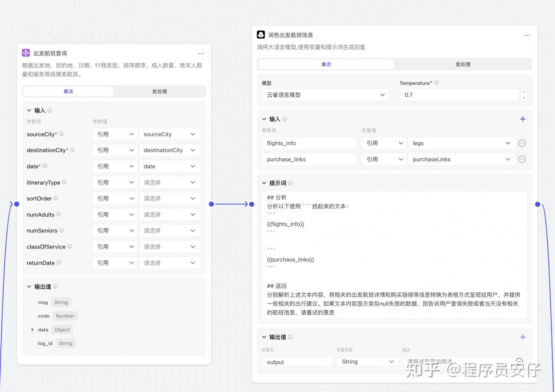The width and height of the screenshot is (555, 392).
Task: Click the info icon beside Temperature
Action: (x=436, y=82)
